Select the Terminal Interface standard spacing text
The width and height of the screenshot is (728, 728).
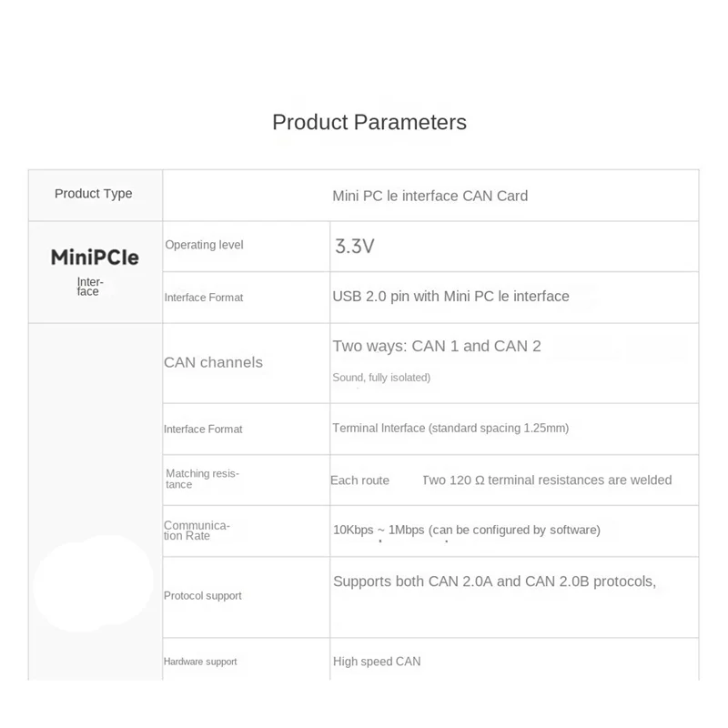tap(450, 428)
